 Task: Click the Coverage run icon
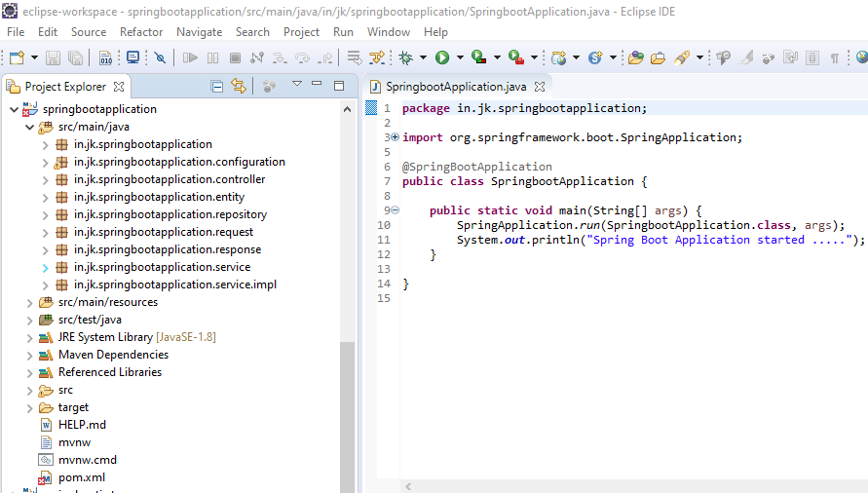point(479,57)
